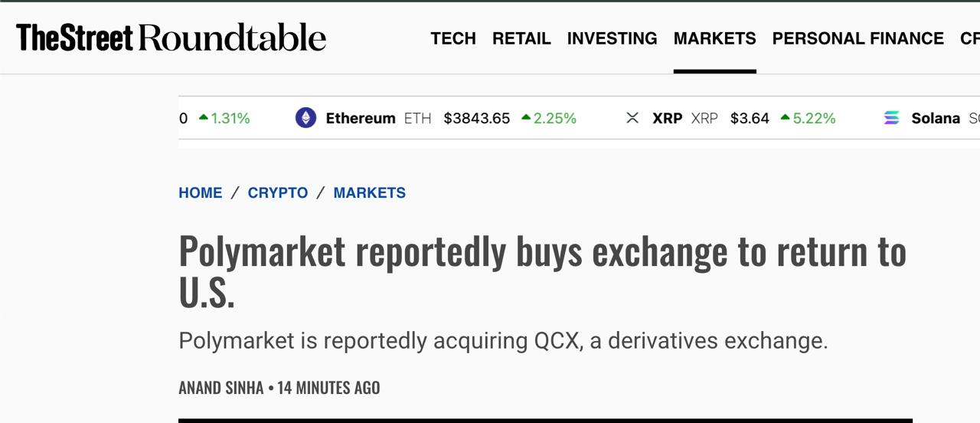
Task: Click XRP green up-arrow 5.22% change
Action: (x=808, y=118)
